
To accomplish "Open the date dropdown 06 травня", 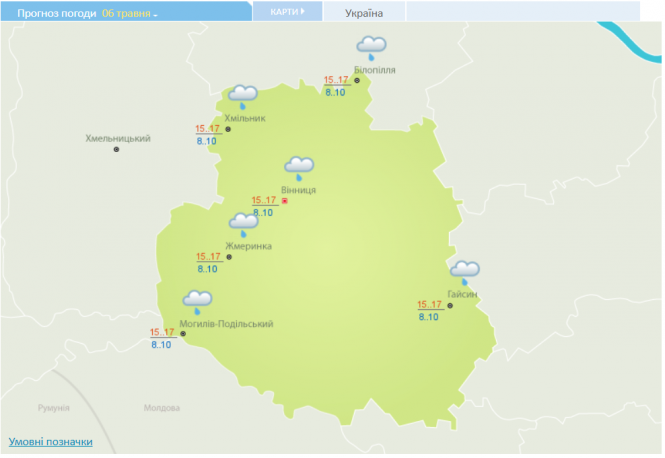I will coord(130,13).
